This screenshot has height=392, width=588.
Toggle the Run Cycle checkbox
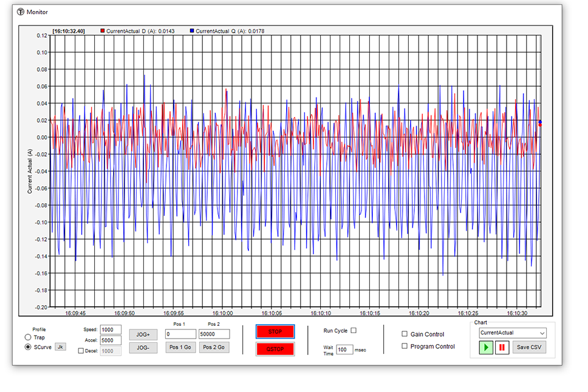click(354, 331)
